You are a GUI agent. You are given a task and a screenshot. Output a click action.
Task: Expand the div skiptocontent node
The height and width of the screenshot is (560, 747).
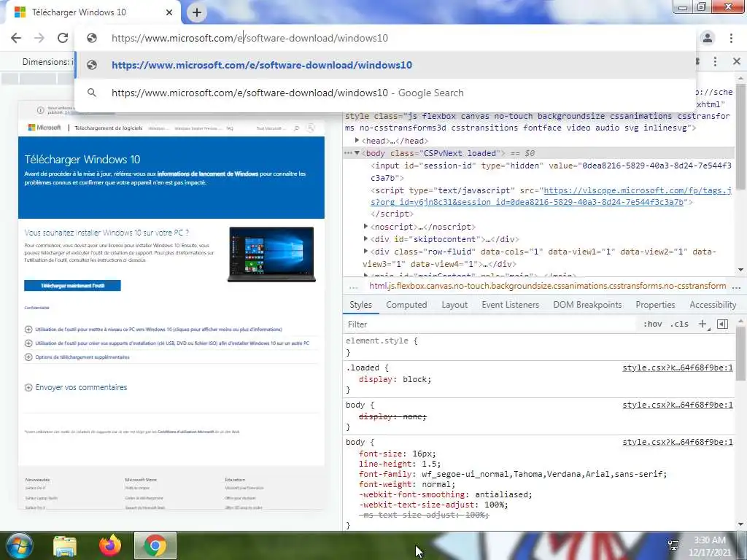tap(365, 239)
